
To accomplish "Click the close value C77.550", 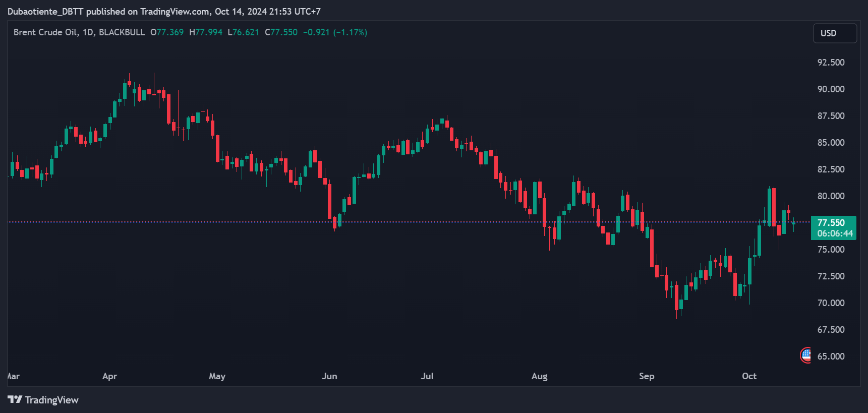I will click(x=281, y=32).
